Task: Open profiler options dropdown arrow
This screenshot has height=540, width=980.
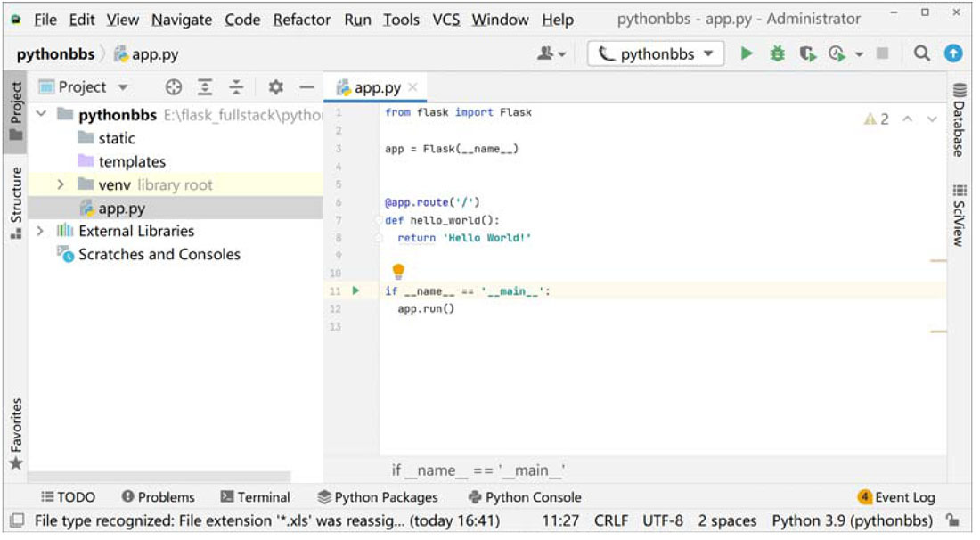Action: click(860, 54)
